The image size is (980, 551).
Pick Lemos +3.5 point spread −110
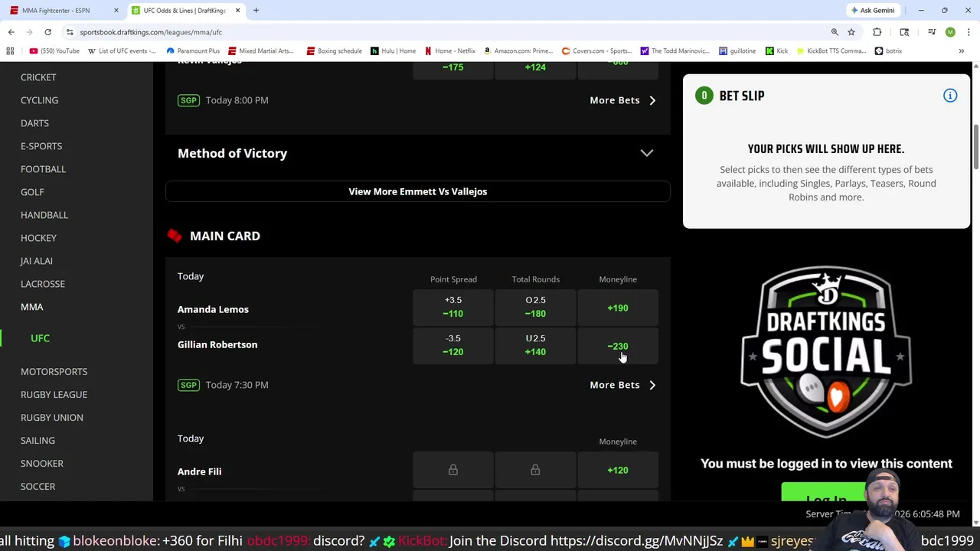click(x=453, y=308)
